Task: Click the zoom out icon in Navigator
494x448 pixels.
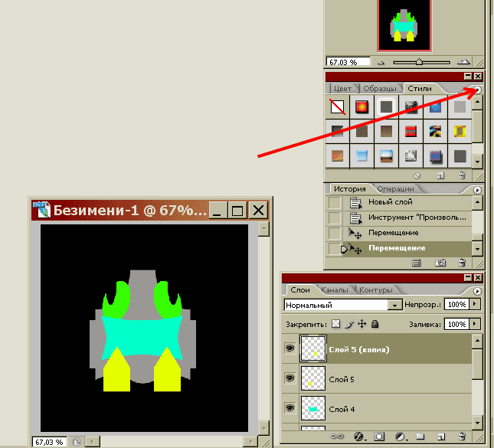Action: coord(381,62)
